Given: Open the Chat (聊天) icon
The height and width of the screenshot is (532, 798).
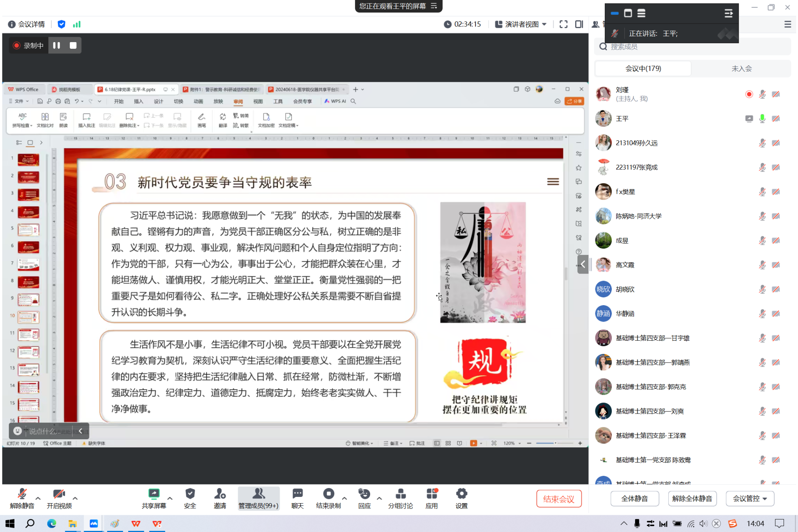Looking at the screenshot, I should click(297, 494).
